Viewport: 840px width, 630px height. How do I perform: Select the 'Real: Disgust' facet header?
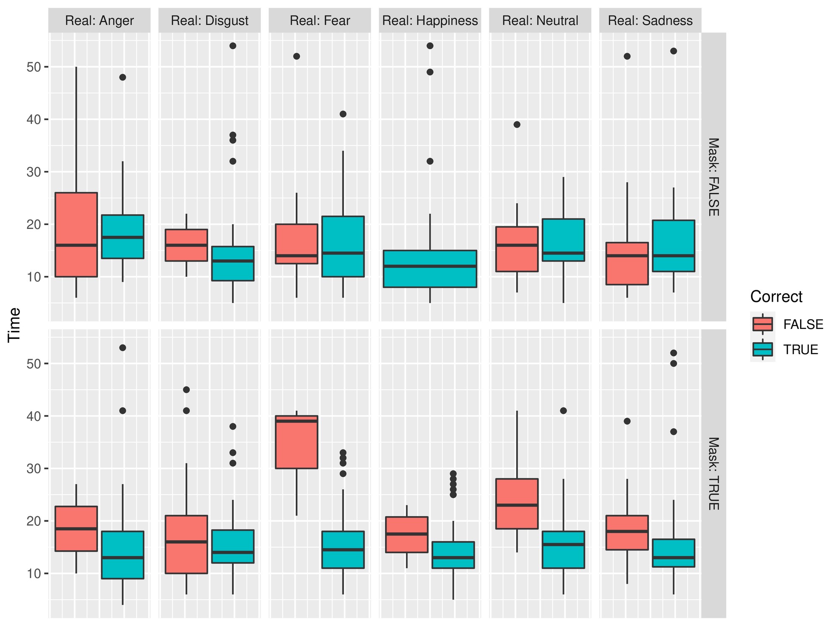click(210, 21)
